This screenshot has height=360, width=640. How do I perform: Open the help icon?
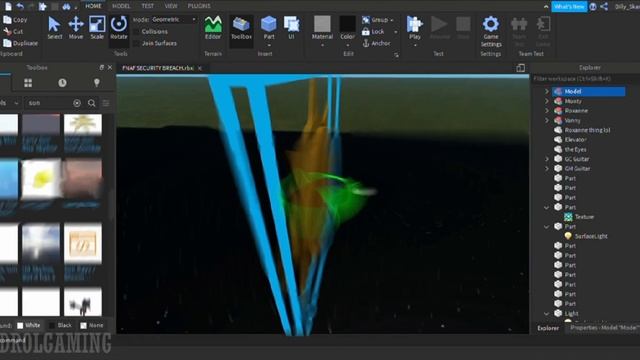pos(593,7)
